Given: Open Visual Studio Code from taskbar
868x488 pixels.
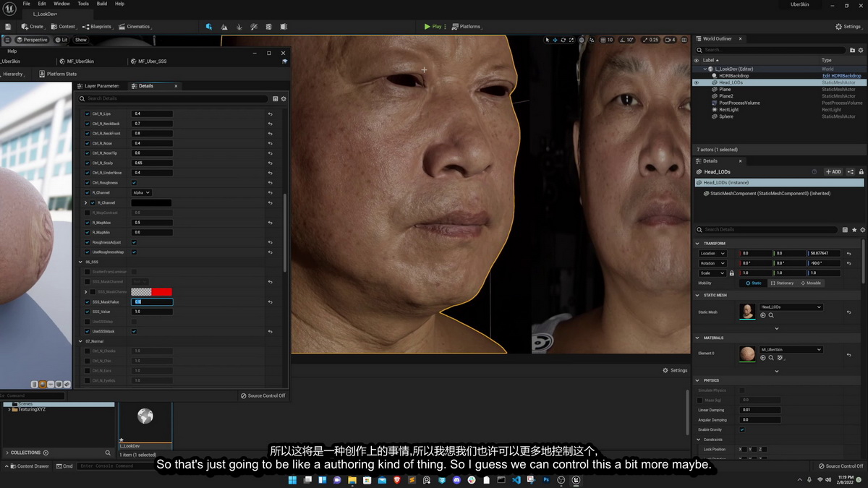Looking at the screenshot, I should pyautogui.click(x=516, y=480).
